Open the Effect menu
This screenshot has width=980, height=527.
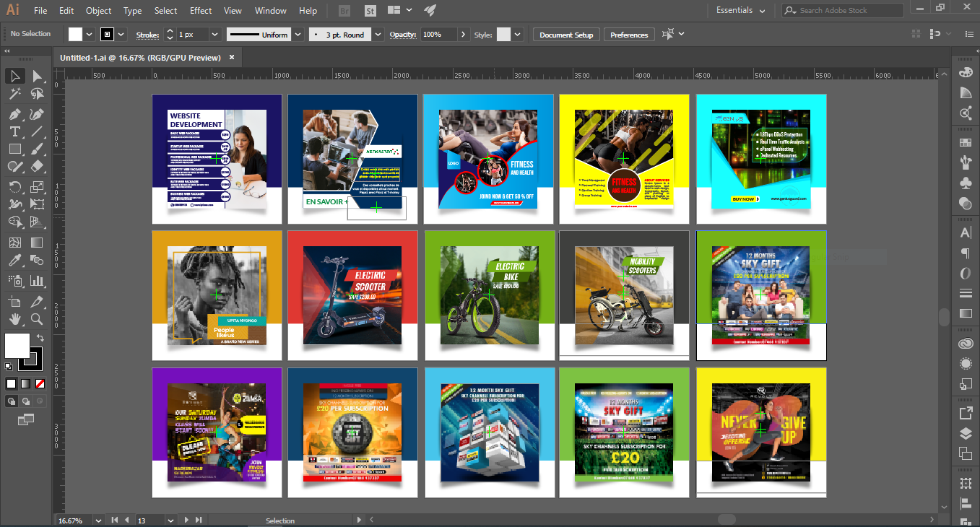(200, 10)
